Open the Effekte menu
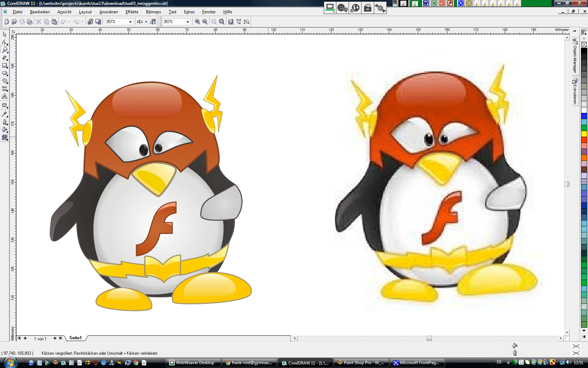 tap(132, 12)
